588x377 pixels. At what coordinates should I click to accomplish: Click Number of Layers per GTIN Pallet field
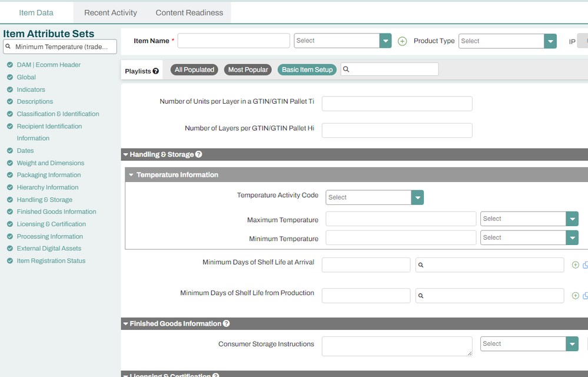(x=397, y=131)
